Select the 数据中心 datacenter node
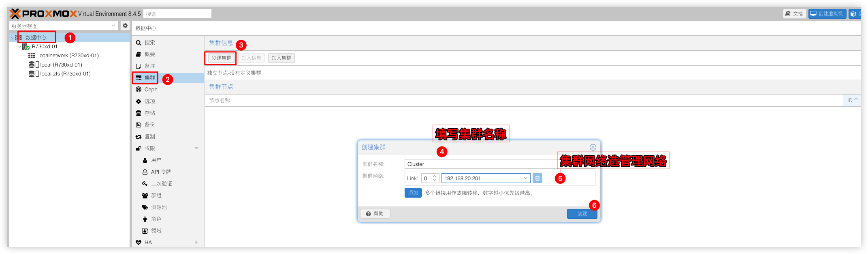The height and width of the screenshot is (254, 868). click(36, 37)
